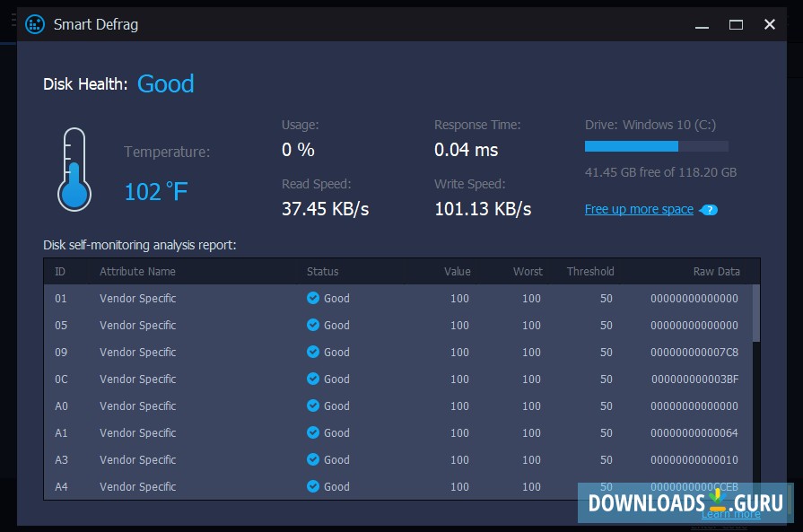Click the Good indicator on row 09
The height and width of the screenshot is (532, 803).
point(314,352)
